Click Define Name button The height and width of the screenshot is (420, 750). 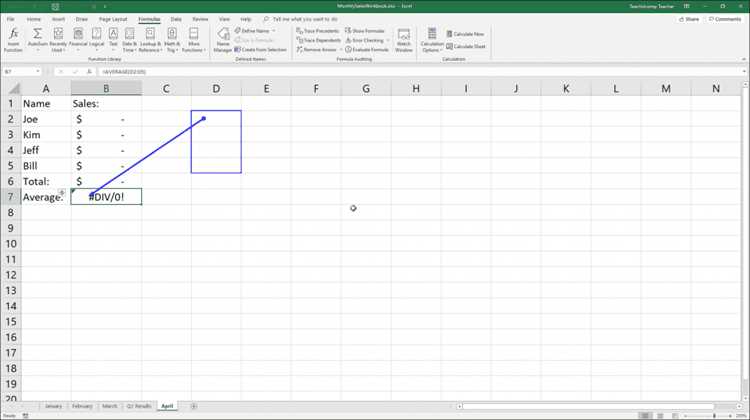point(252,31)
